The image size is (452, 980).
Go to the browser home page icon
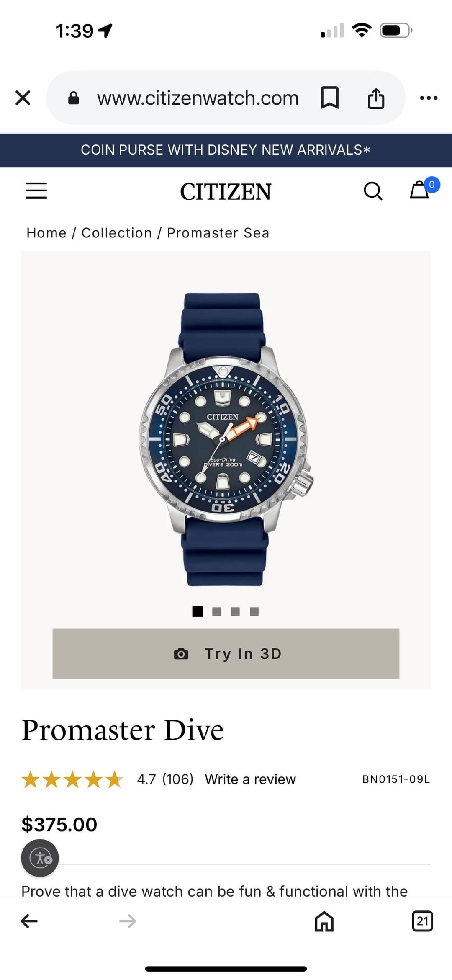tap(324, 921)
